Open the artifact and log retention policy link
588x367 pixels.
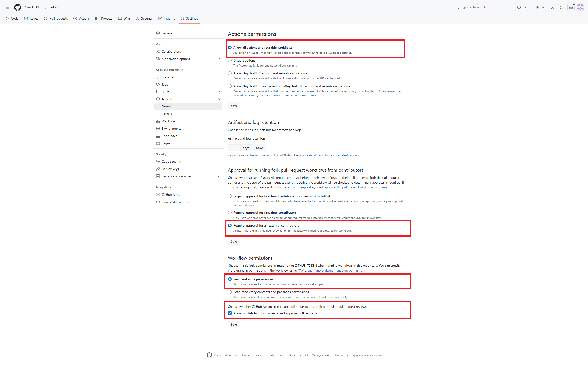(x=327, y=155)
